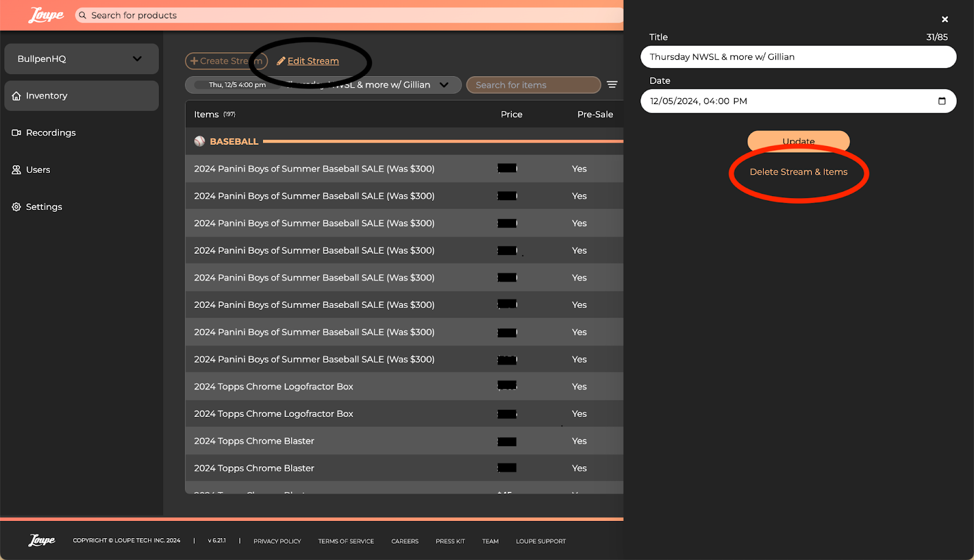Go to Recordings in the sidebar
This screenshot has width=974, height=560.
(x=51, y=133)
